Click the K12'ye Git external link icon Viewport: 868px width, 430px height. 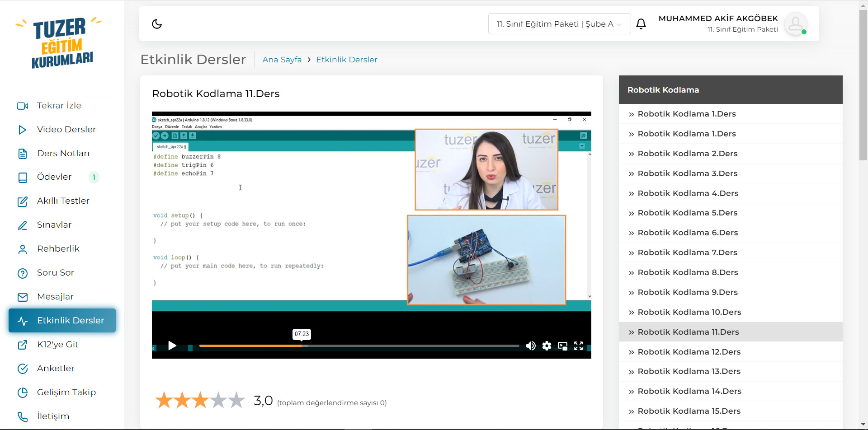point(23,345)
